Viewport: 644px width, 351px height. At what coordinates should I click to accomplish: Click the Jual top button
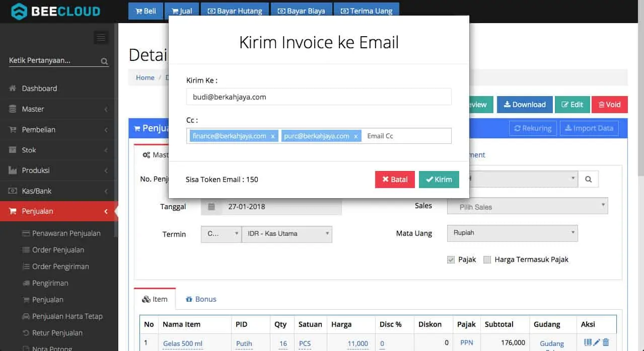pyautogui.click(x=182, y=11)
